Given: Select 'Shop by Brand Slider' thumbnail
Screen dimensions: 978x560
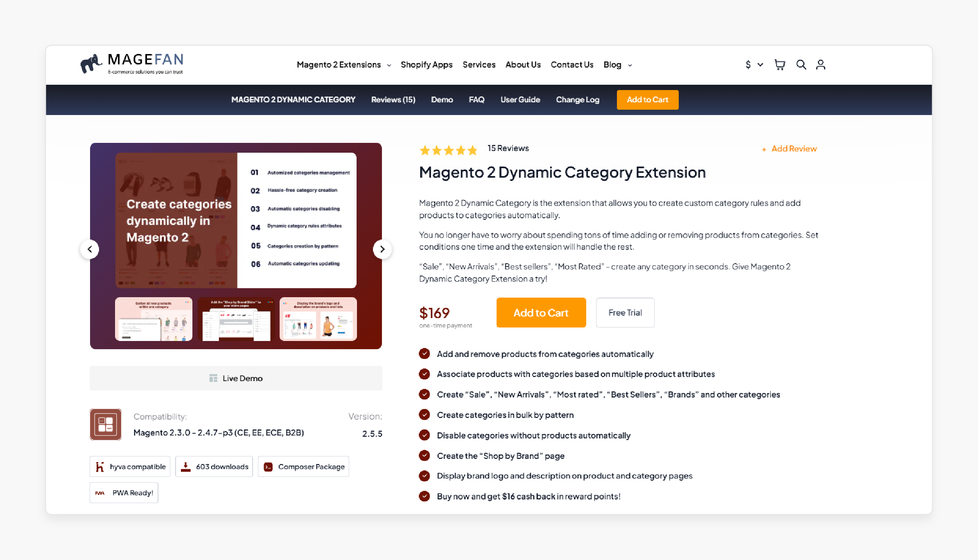Looking at the screenshot, I should click(236, 319).
